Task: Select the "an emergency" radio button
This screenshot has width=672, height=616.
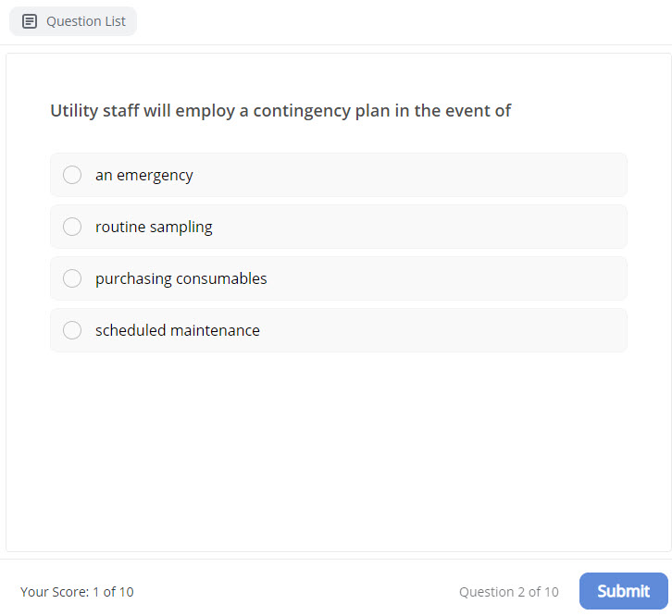Action: pos(72,175)
